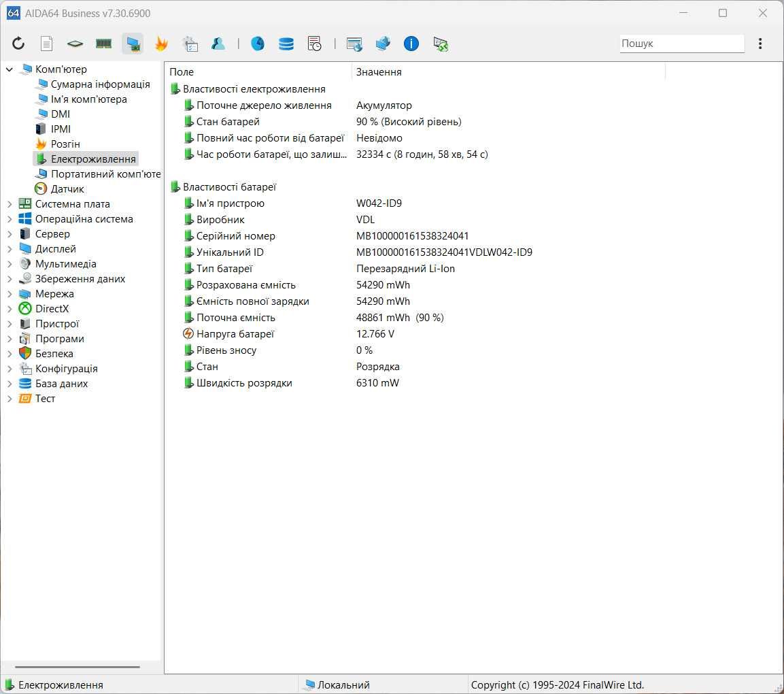Open the blue pie chart icon
784x694 pixels.
258,44
